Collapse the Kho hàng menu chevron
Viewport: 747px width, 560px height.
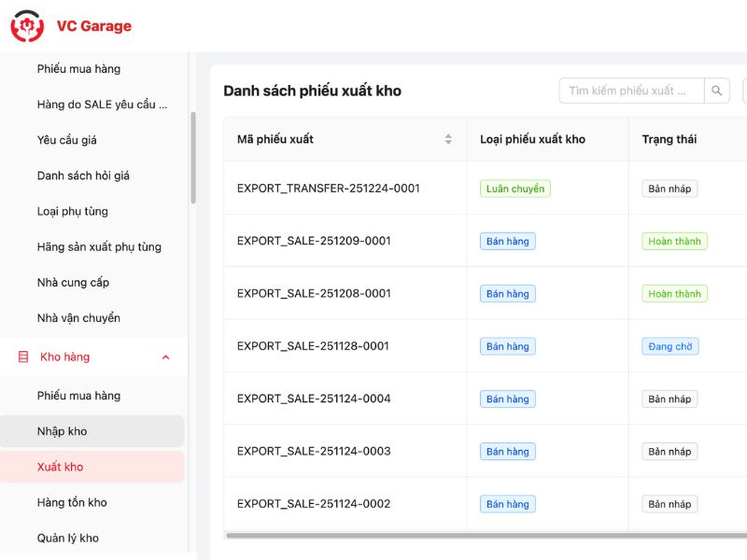[x=166, y=357]
